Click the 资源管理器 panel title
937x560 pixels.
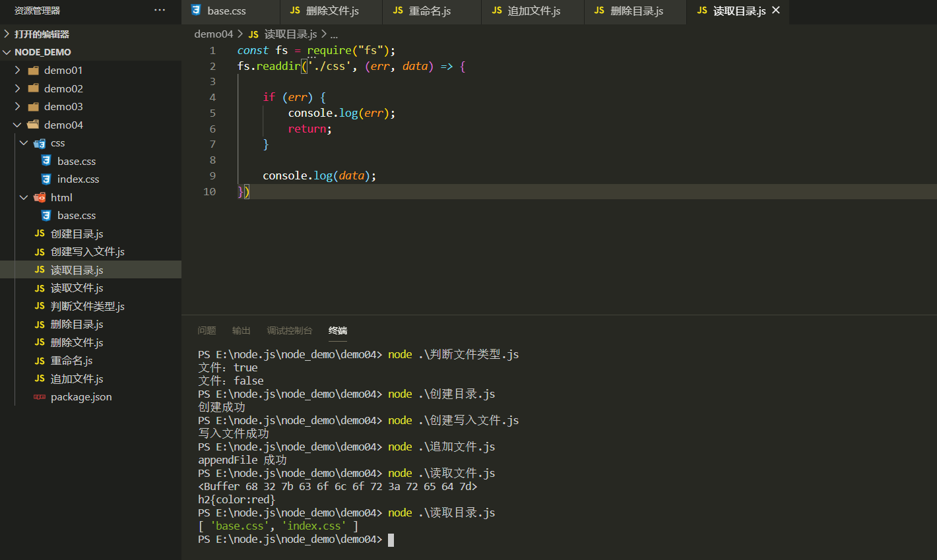click(37, 11)
